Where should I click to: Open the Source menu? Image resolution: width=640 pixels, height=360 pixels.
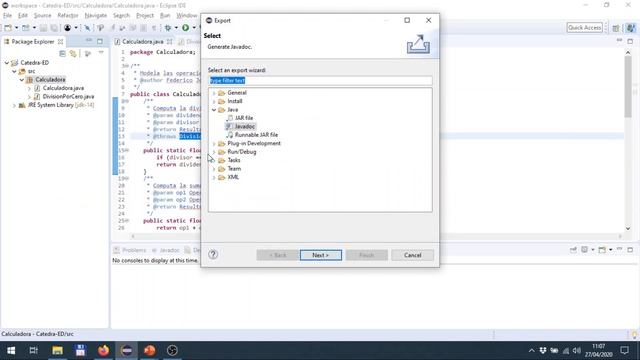(x=42, y=16)
